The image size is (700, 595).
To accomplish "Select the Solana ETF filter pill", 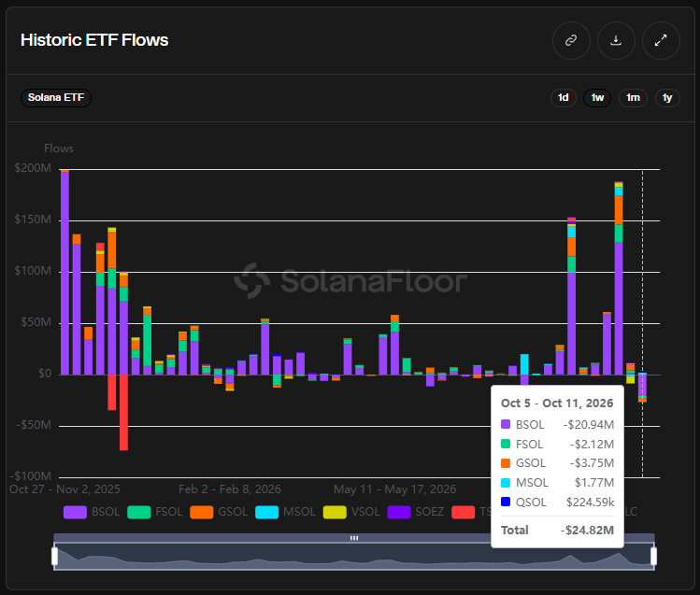I will tap(56, 98).
